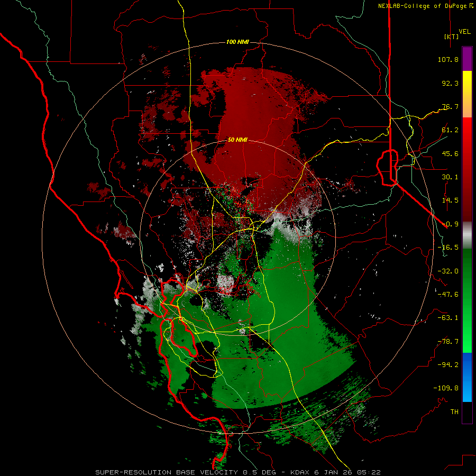
Task: Click the 100 NMI range ring label
Action: 237,42
